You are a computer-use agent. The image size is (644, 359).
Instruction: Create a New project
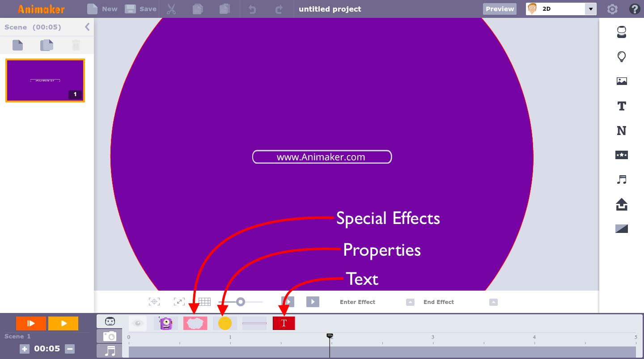(102, 9)
